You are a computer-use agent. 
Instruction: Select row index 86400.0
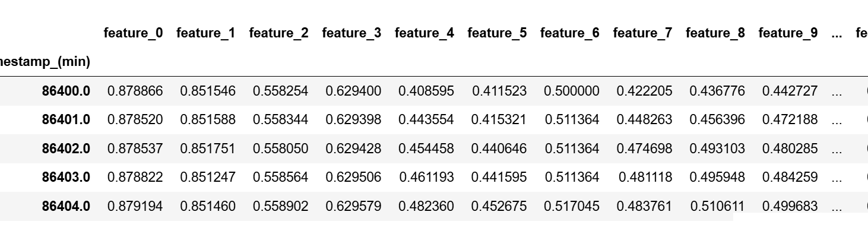point(66,91)
